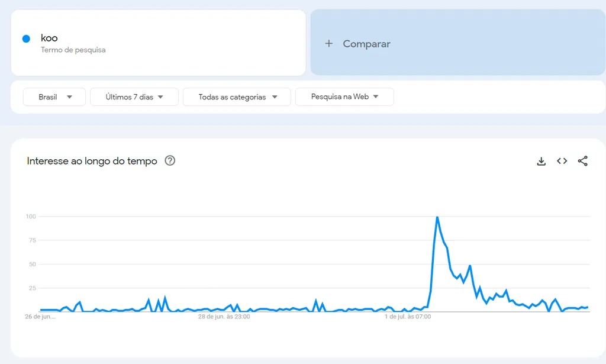Click the Termo de pesquisa label
Image resolution: width=606 pixels, height=364 pixels.
click(73, 50)
